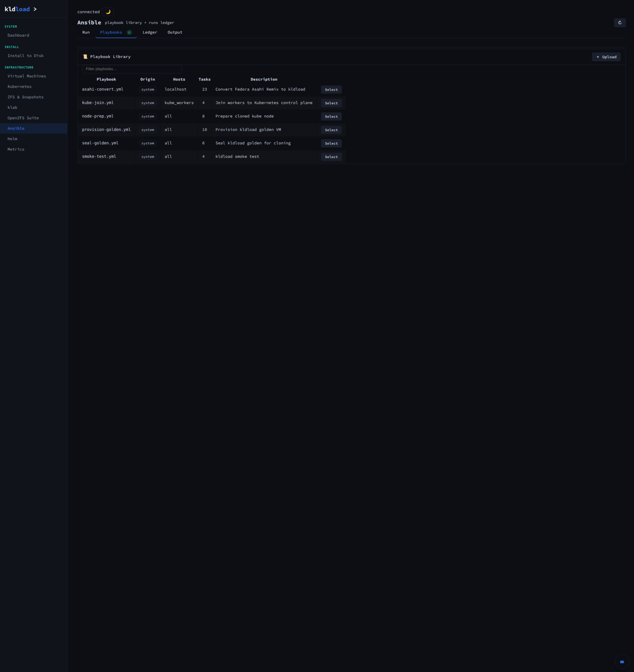Focus the Filter playbooks input
This screenshot has width=634, height=672.
pos(132,69)
